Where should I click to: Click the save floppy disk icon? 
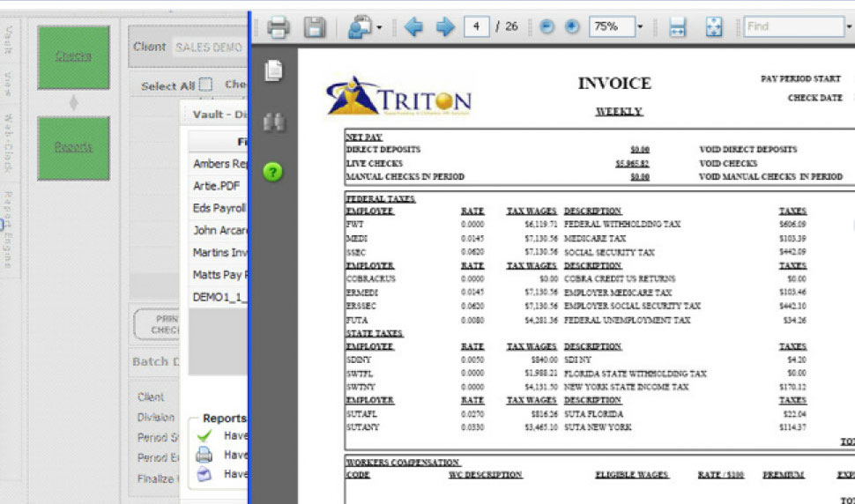click(315, 27)
